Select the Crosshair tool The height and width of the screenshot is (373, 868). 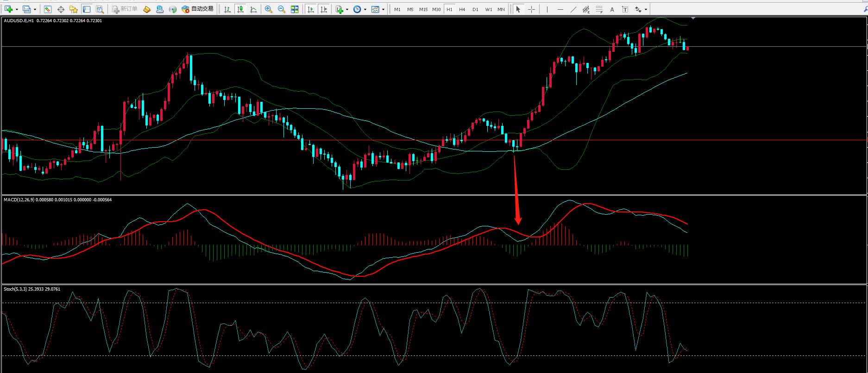pyautogui.click(x=531, y=9)
